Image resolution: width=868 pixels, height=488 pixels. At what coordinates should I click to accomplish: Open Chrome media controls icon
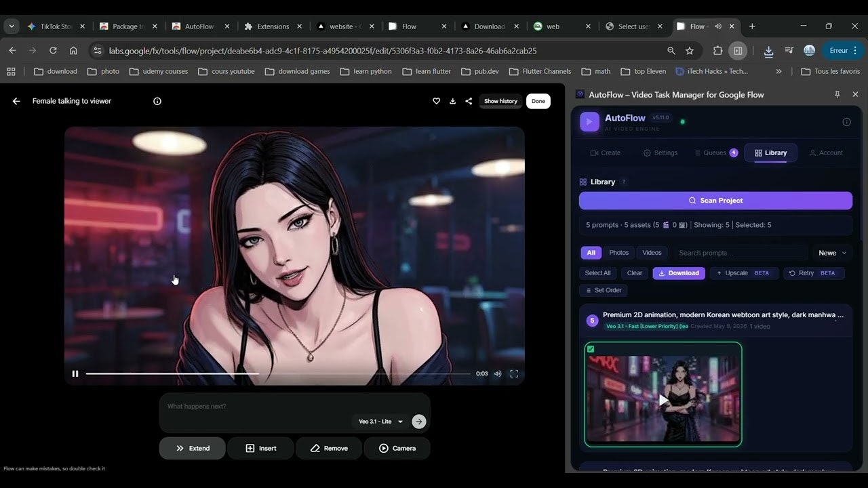[789, 51]
